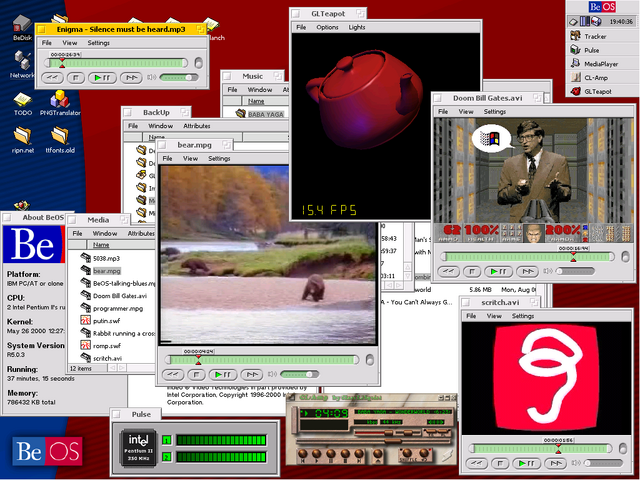Open the BeOS logo menu in Deskbar
The height and width of the screenshot is (480, 640).
click(602, 7)
